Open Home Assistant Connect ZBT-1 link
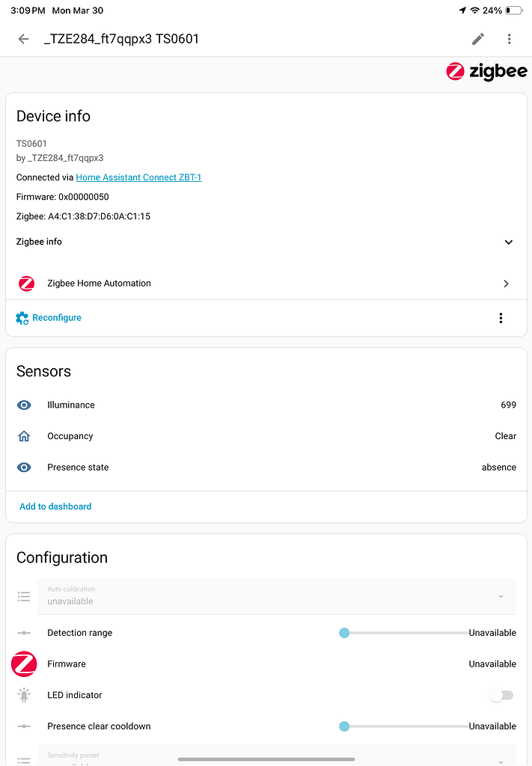Image resolution: width=532 pixels, height=766 pixels. pyautogui.click(x=138, y=177)
